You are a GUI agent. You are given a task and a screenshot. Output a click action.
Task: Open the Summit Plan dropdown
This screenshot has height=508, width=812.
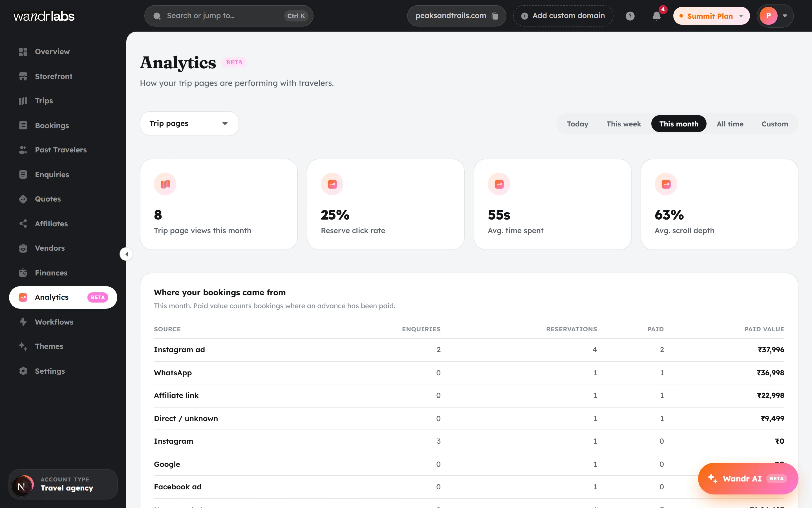point(711,16)
